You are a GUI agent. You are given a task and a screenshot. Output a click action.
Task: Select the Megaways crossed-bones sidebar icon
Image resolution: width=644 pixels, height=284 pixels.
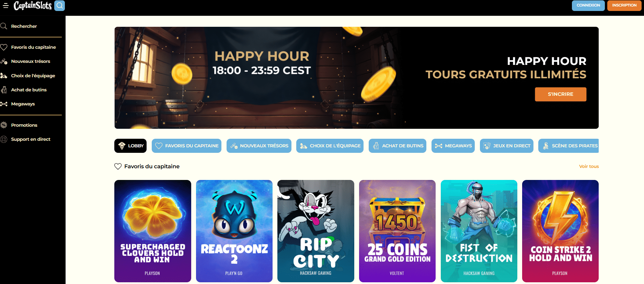coord(4,104)
